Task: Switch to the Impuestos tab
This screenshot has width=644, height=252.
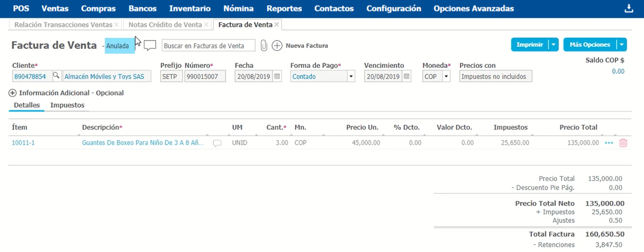Action: tap(67, 105)
